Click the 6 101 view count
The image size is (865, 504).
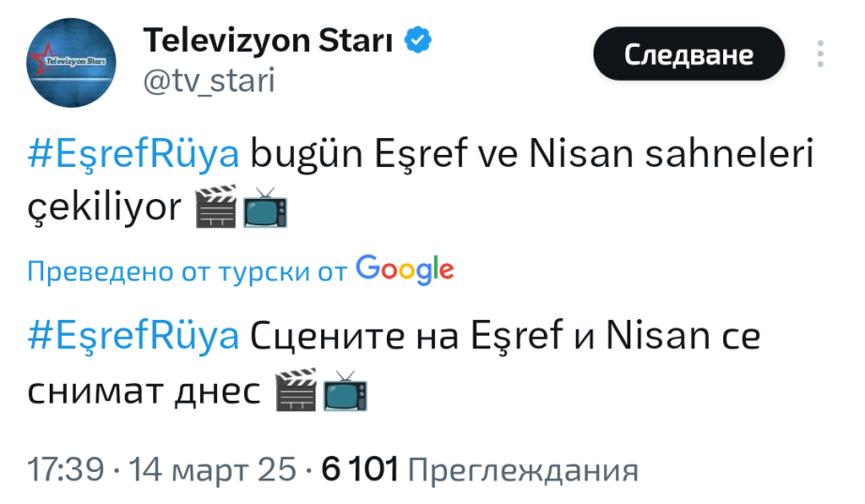[360, 468]
